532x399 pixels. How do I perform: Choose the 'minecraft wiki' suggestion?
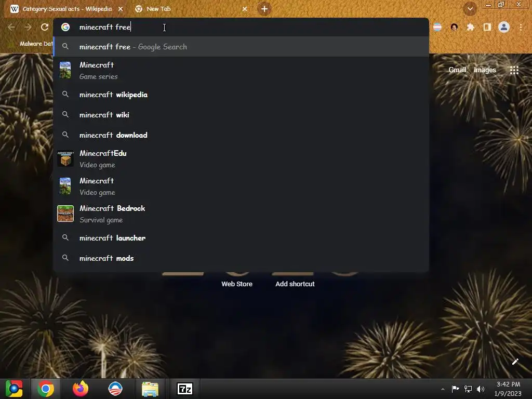coord(241,115)
